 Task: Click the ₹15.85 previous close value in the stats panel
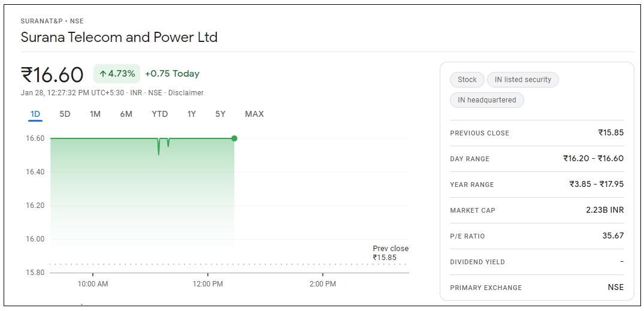(x=610, y=132)
